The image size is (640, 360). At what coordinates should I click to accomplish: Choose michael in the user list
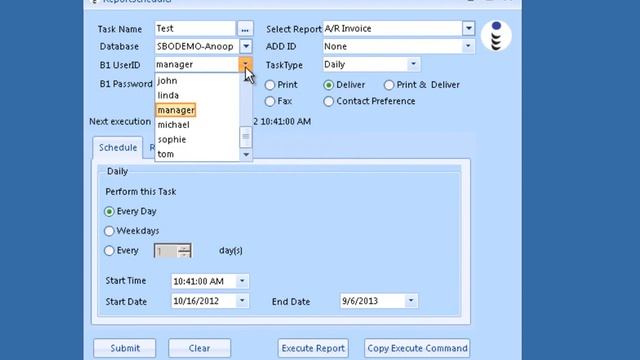click(x=197, y=125)
